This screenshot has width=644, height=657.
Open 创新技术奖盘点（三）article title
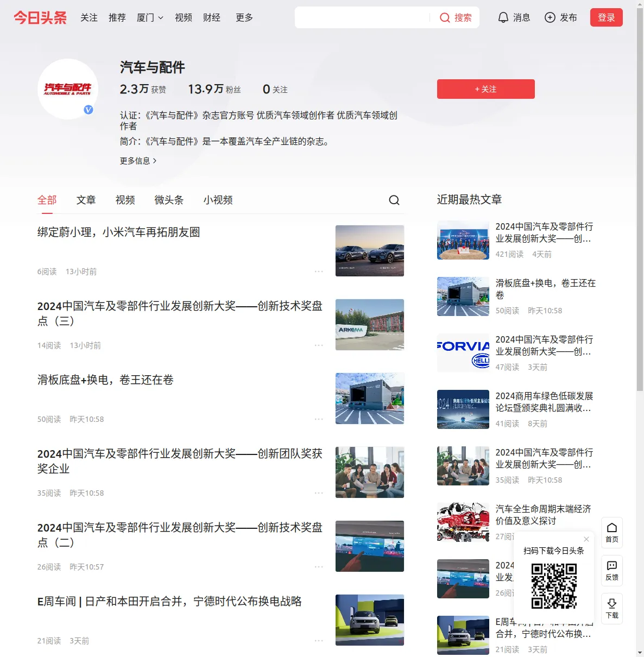pos(180,313)
